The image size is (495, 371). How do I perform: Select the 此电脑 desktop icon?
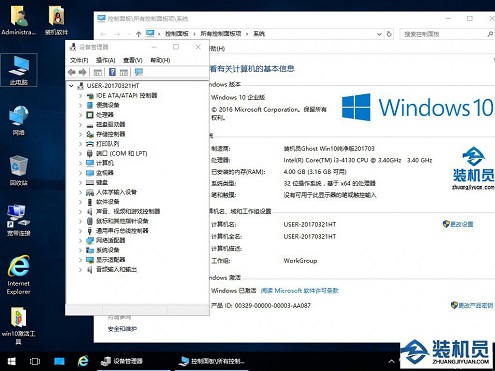point(19,70)
